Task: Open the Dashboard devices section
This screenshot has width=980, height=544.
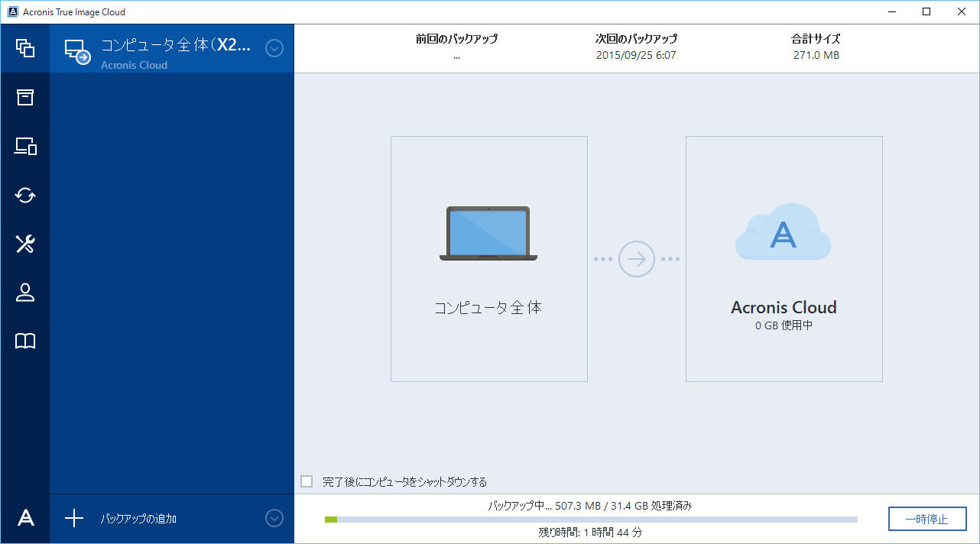Action: [25, 146]
